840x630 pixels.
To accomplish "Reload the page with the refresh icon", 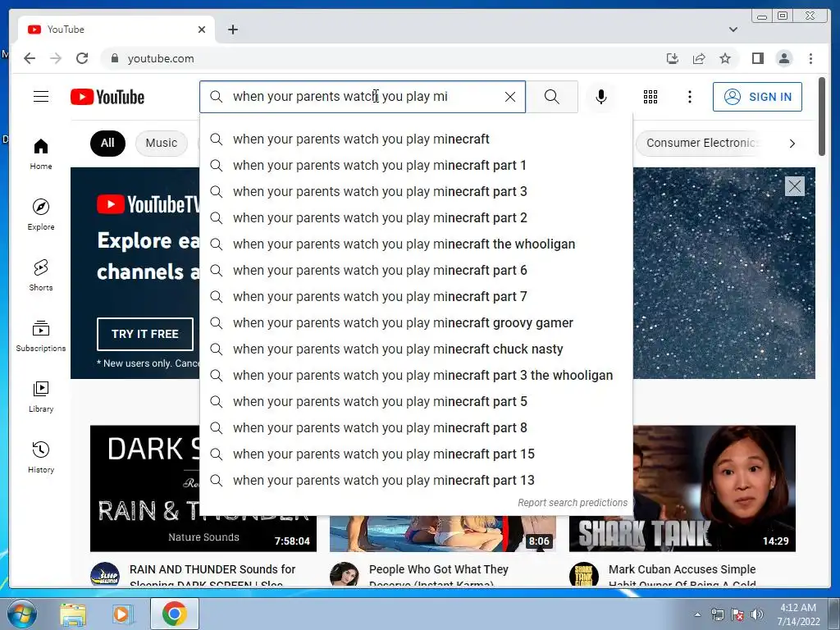I will [82, 58].
